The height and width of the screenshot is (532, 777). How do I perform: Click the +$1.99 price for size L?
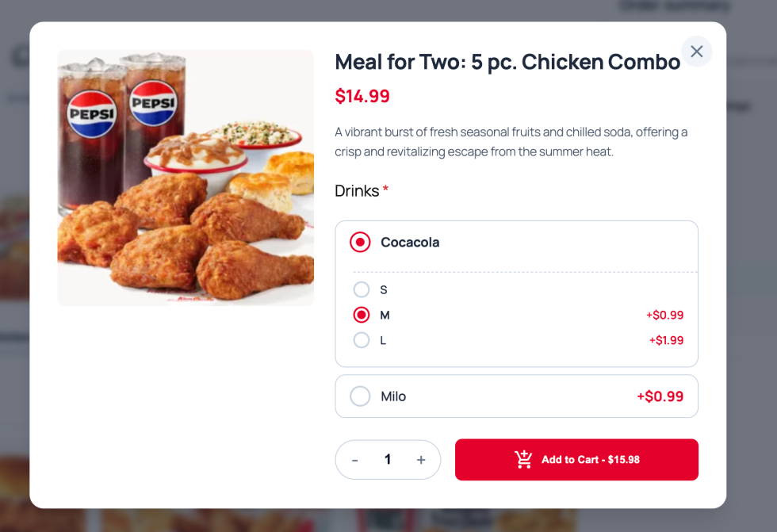click(x=666, y=340)
